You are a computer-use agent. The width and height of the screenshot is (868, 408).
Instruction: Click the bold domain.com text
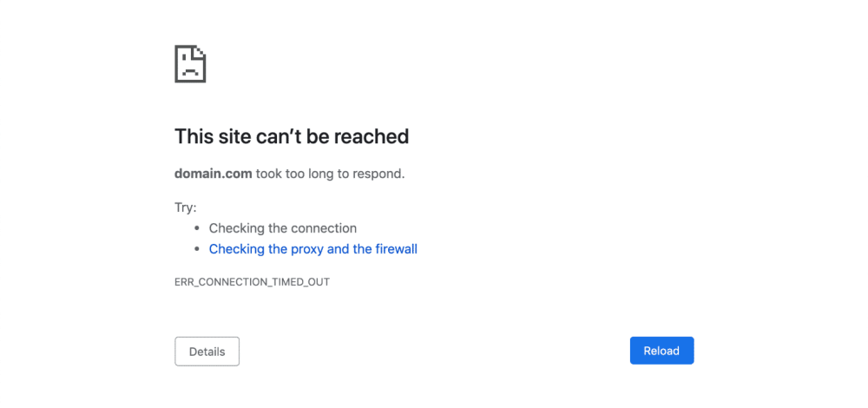coord(214,174)
